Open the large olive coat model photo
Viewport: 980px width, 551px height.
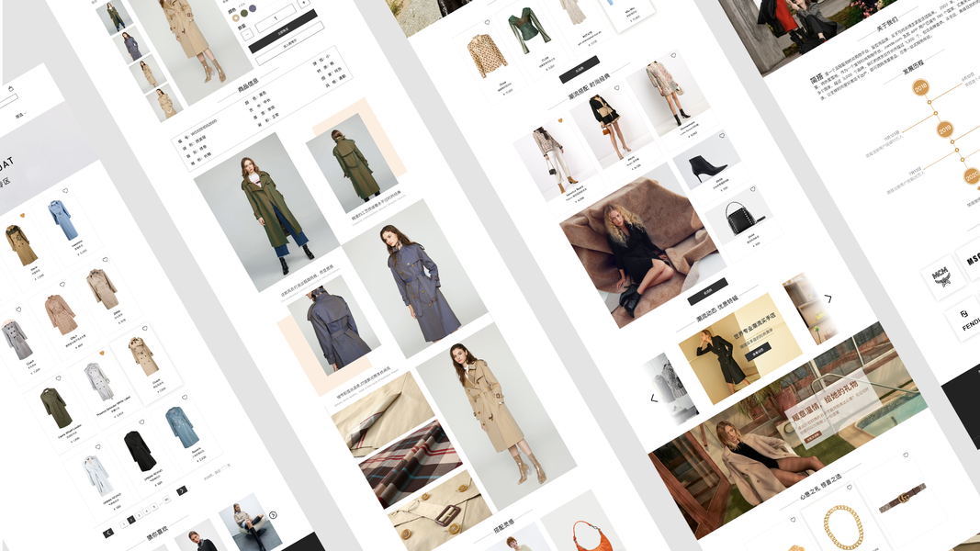[267, 212]
